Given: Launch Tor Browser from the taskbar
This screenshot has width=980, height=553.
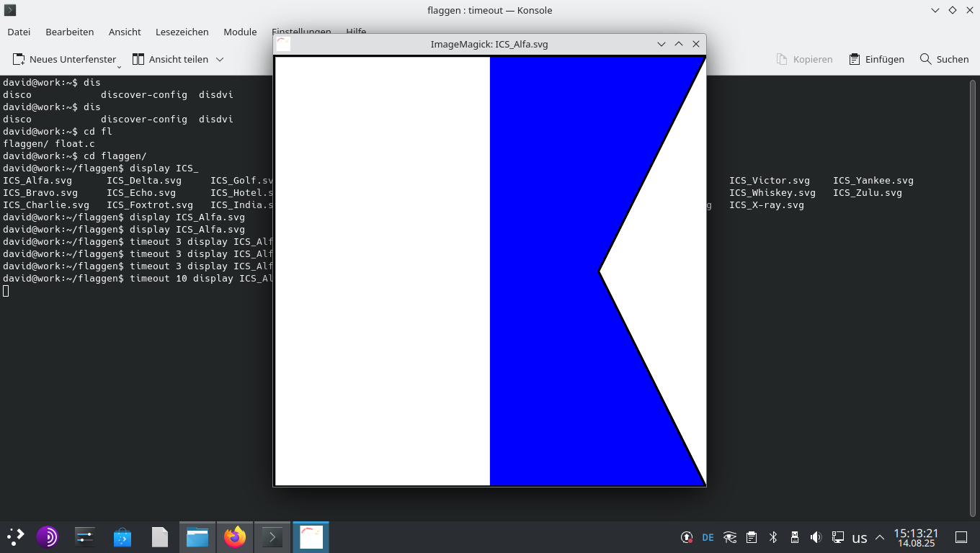Looking at the screenshot, I should [x=48, y=536].
